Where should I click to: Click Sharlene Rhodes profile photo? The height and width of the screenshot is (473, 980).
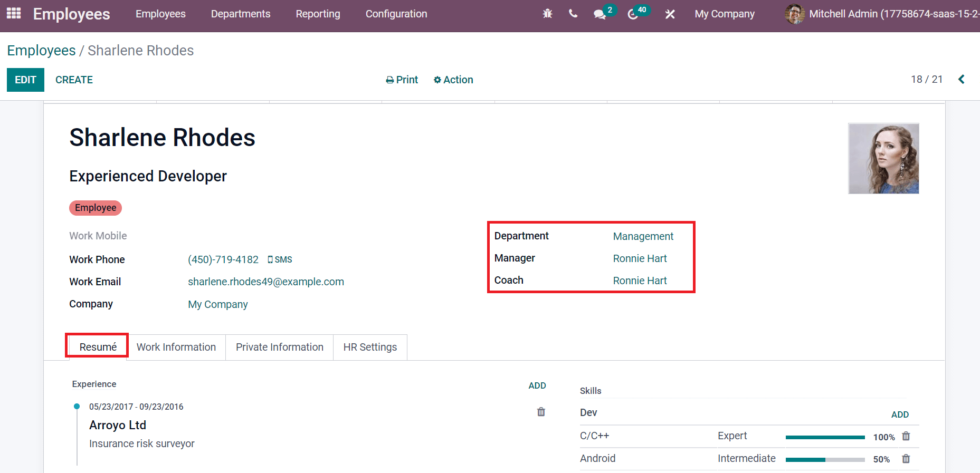point(883,158)
